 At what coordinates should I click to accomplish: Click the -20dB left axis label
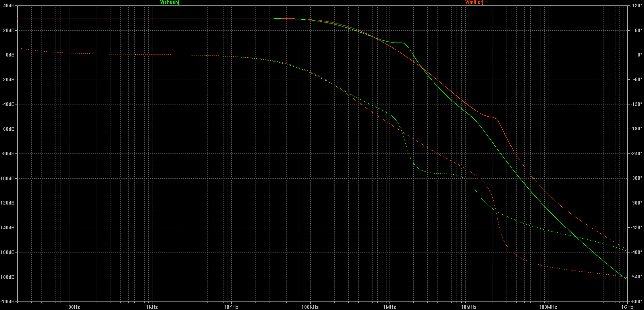pos(8,80)
